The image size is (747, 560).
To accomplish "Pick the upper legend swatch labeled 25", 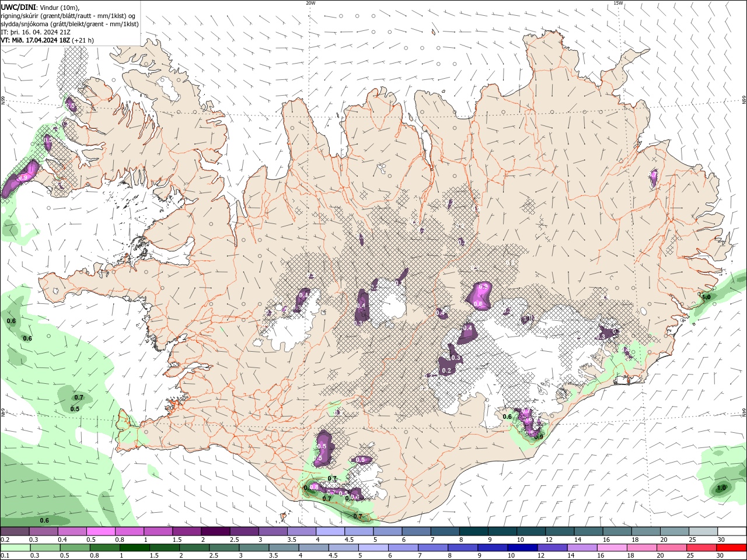I will [704, 531].
